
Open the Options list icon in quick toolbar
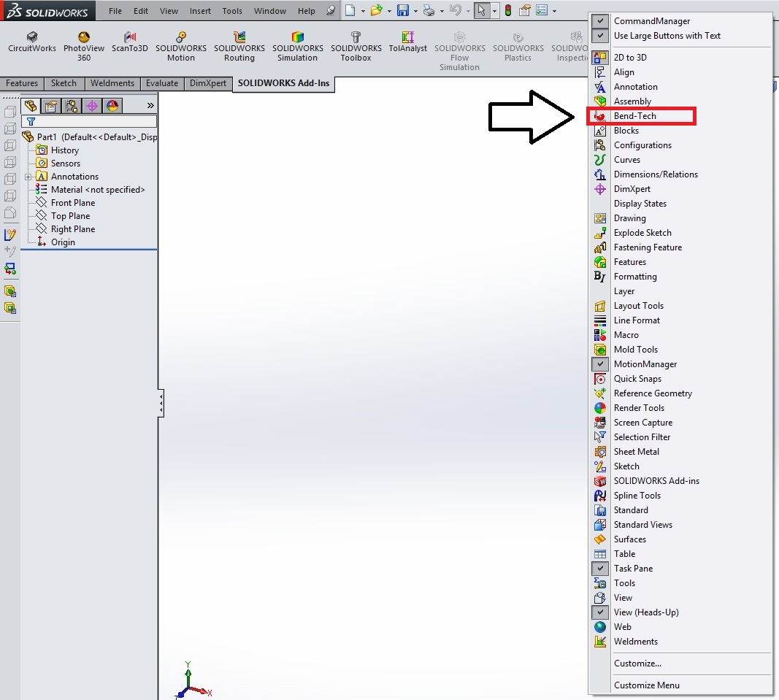point(542,10)
